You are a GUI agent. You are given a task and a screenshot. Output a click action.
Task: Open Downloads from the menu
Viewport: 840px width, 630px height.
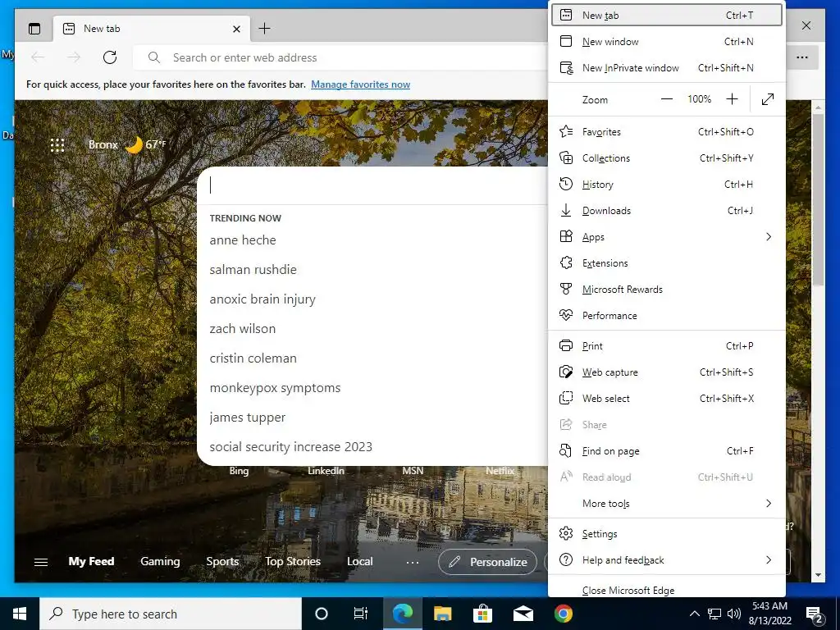(x=666, y=211)
